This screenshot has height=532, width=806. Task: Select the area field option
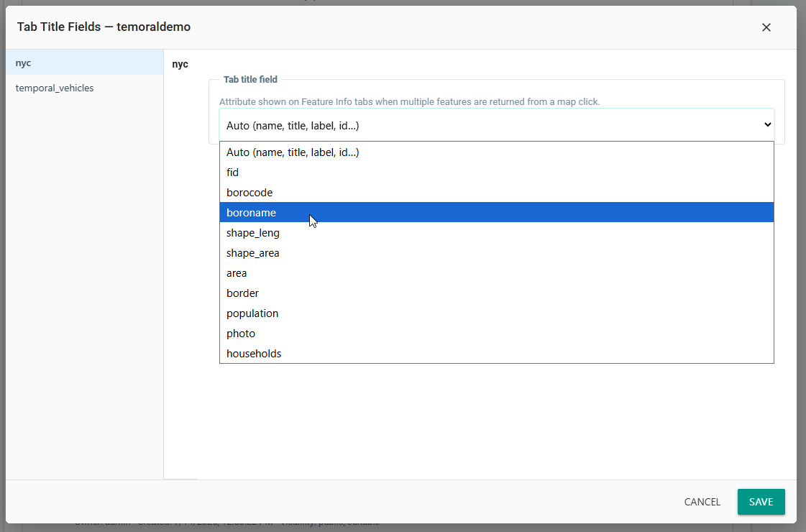(x=497, y=273)
